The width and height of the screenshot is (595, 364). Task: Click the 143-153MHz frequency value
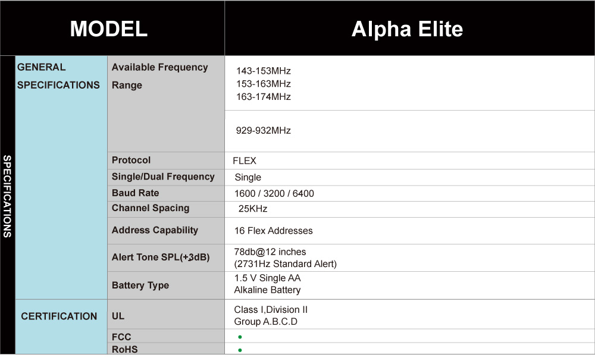tap(264, 71)
